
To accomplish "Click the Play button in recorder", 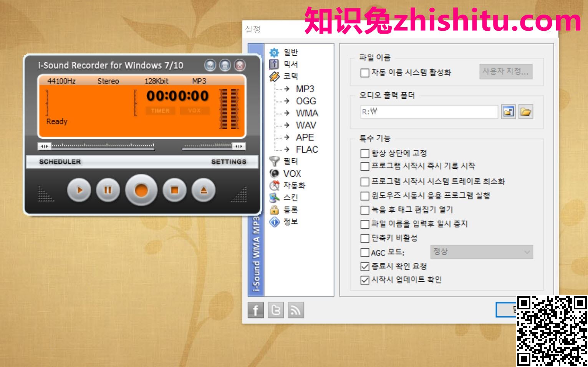I will pos(79,190).
